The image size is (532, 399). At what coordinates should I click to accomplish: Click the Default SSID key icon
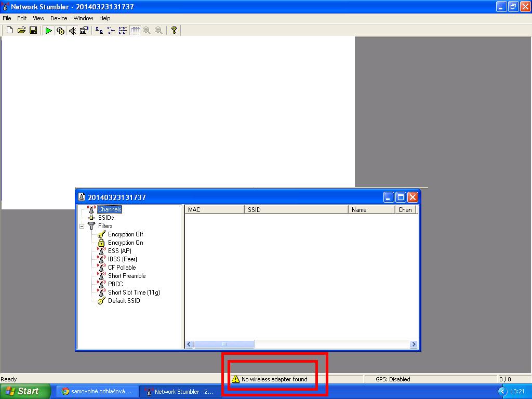(101, 301)
